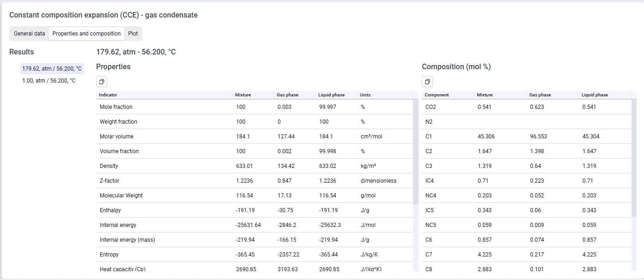Select the IC4 component cell
This screenshot has height=280, width=644.
click(x=448, y=181)
